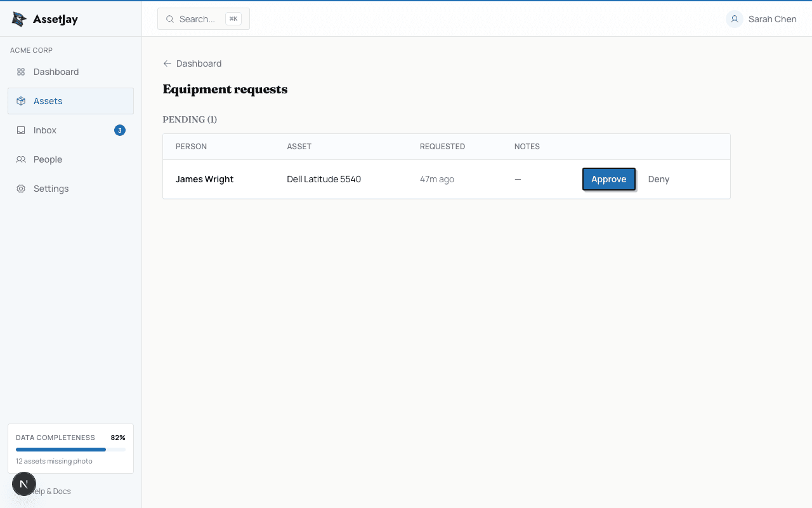Image resolution: width=812 pixels, height=508 pixels.
Task: Click Sarah Chen's profile avatar icon
Action: (x=734, y=19)
